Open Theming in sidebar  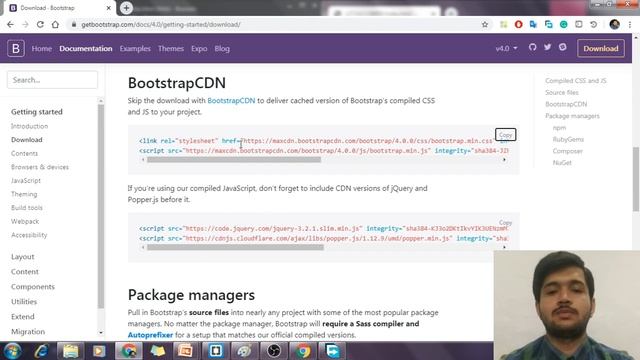pyautogui.click(x=24, y=194)
